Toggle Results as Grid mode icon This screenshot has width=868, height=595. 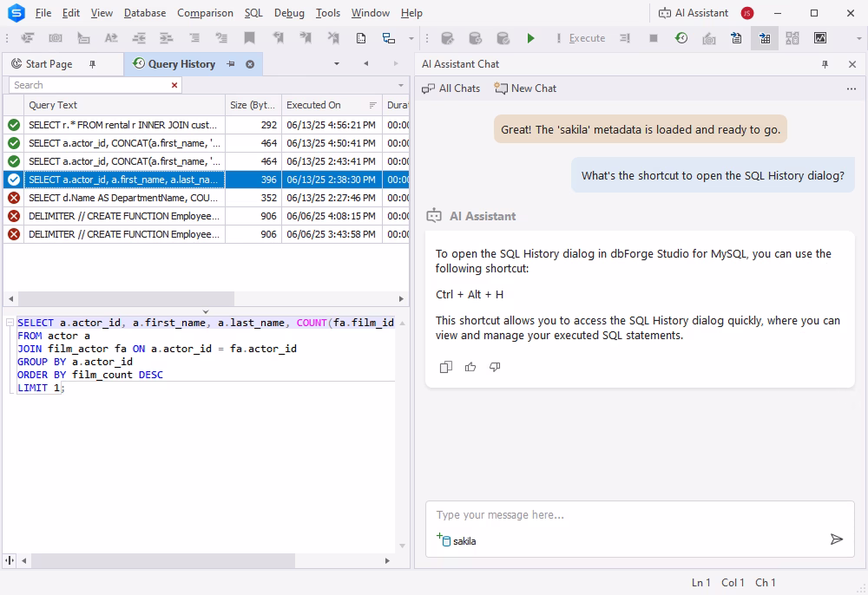[x=765, y=38]
